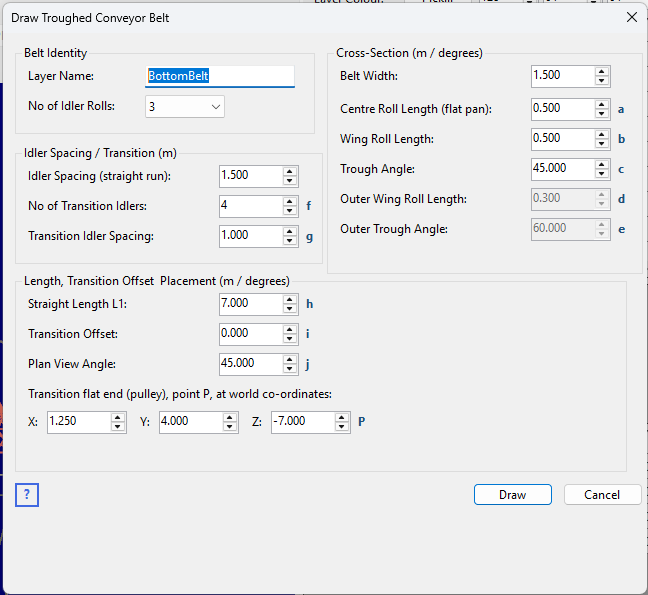Increase Centre Roll Length with up arrow
Screen dimensions: 648x595
602,105
